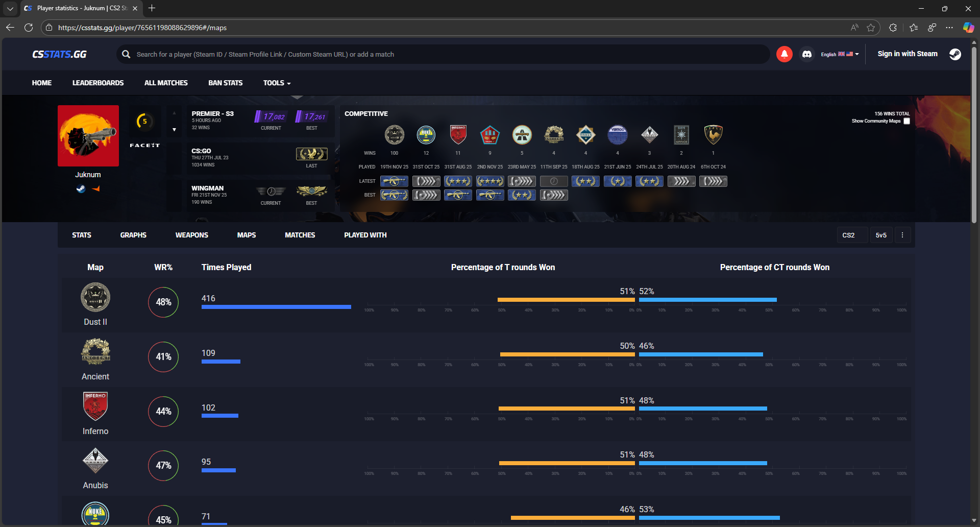Switch to the Played With tab

click(365, 235)
